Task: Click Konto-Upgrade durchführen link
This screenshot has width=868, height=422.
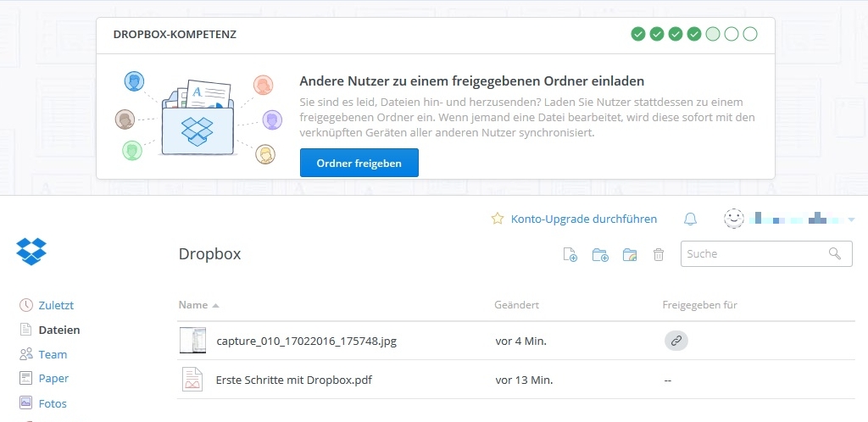Action: click(x=583, y=219)
